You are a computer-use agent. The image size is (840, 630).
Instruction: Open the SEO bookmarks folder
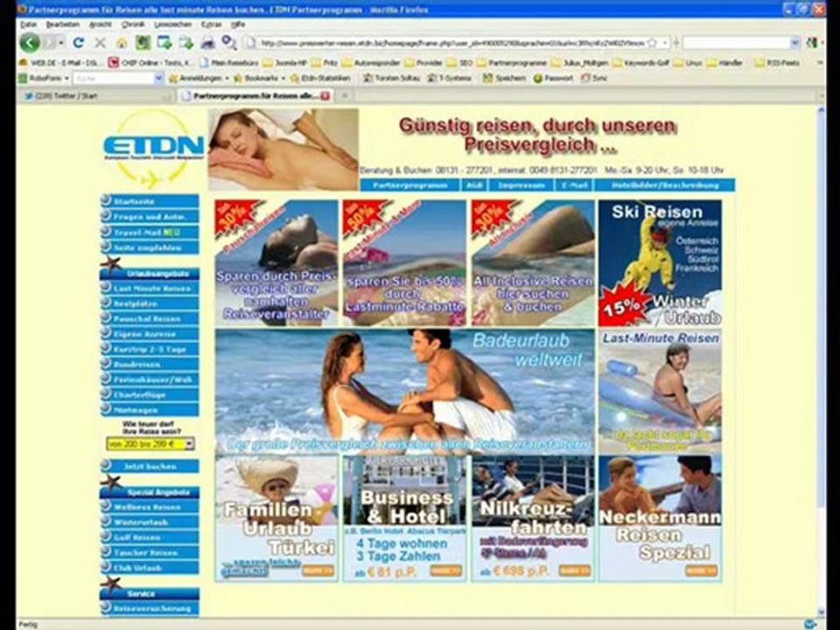click(461, 63)
